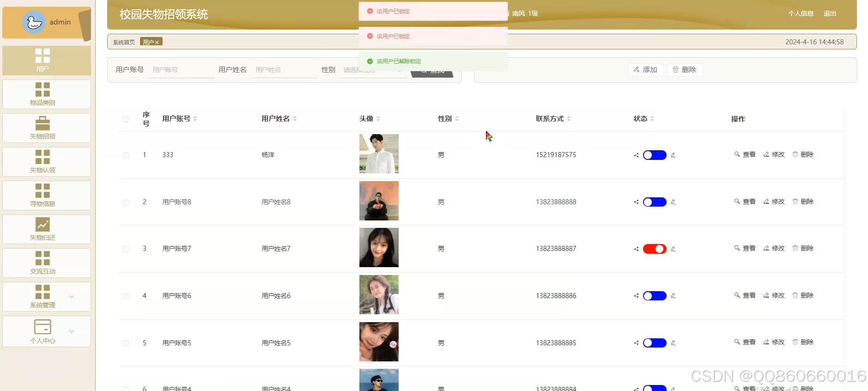Viewport: 868px width, 391px height.
Task: Sort the table by 联系方式 column
Action: tap(569, 119)
